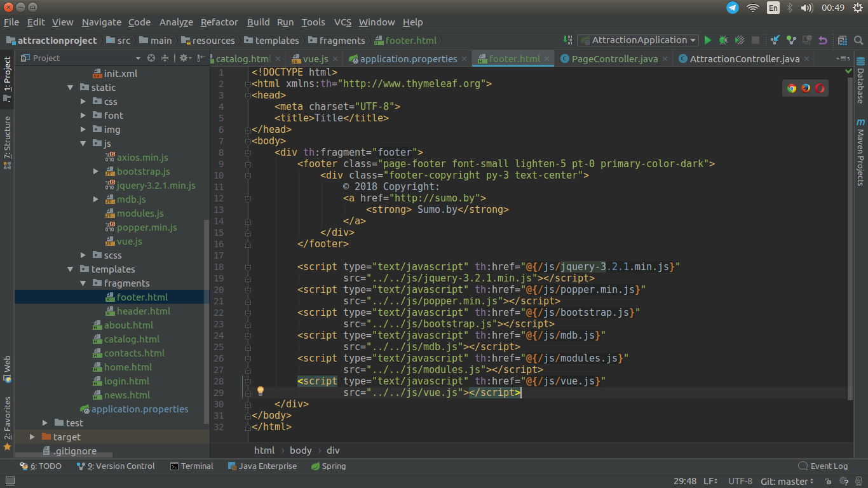Viewport: 868px width, 488px height.
Task: Close the footer.html editor tab
Action: 546,58
